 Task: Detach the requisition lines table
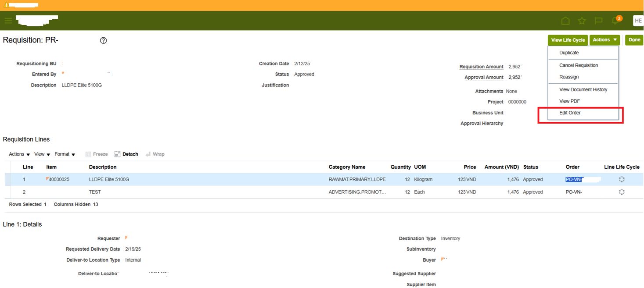click(x=126, y=154)
